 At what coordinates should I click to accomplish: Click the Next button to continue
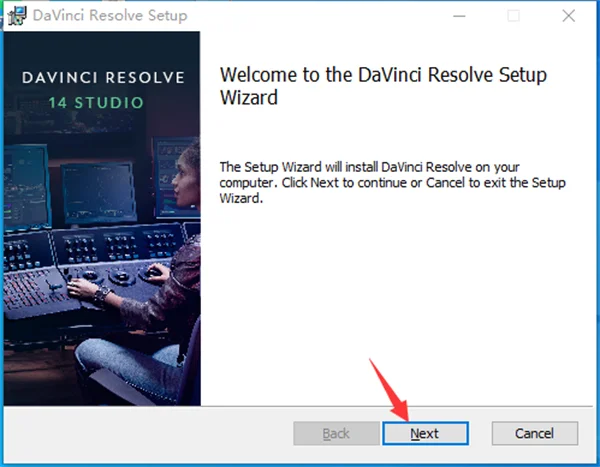426,433
